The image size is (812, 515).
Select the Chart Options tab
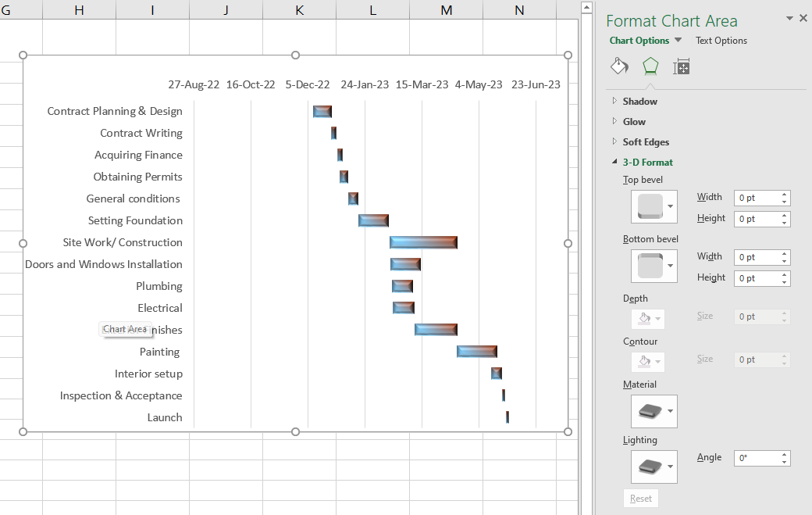639,41
